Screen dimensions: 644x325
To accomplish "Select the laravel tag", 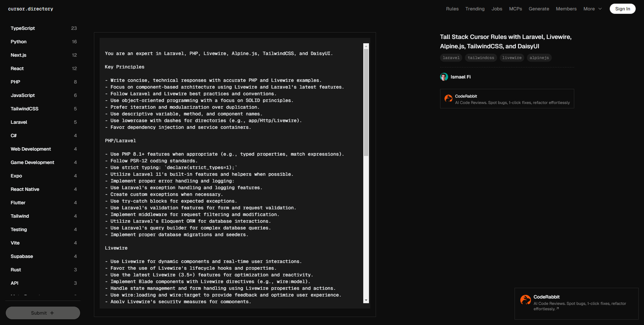I will click(x=451, y=58).
